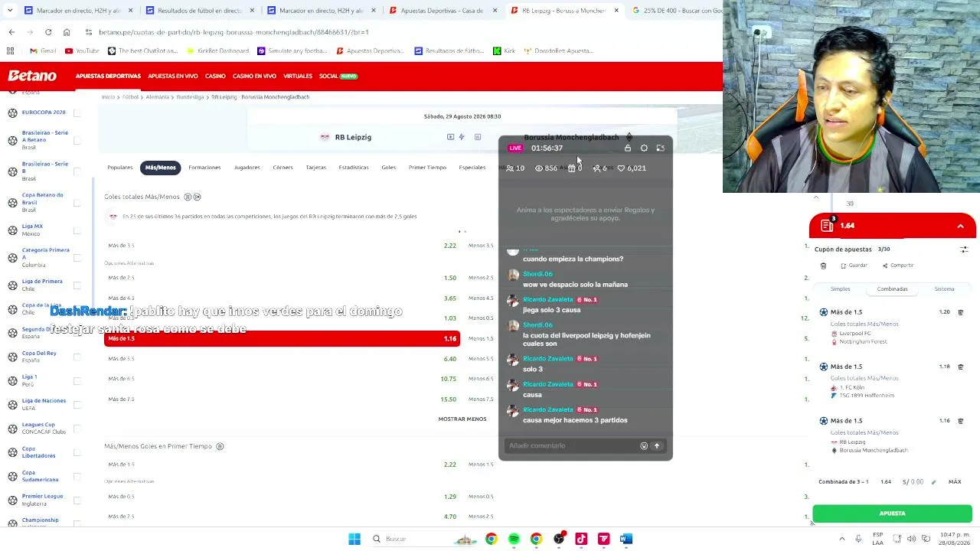Remove 1. FC Köln bet from coupon
Image resolution: width=980 pixels, height=551 pixels.
pos(961,367)
